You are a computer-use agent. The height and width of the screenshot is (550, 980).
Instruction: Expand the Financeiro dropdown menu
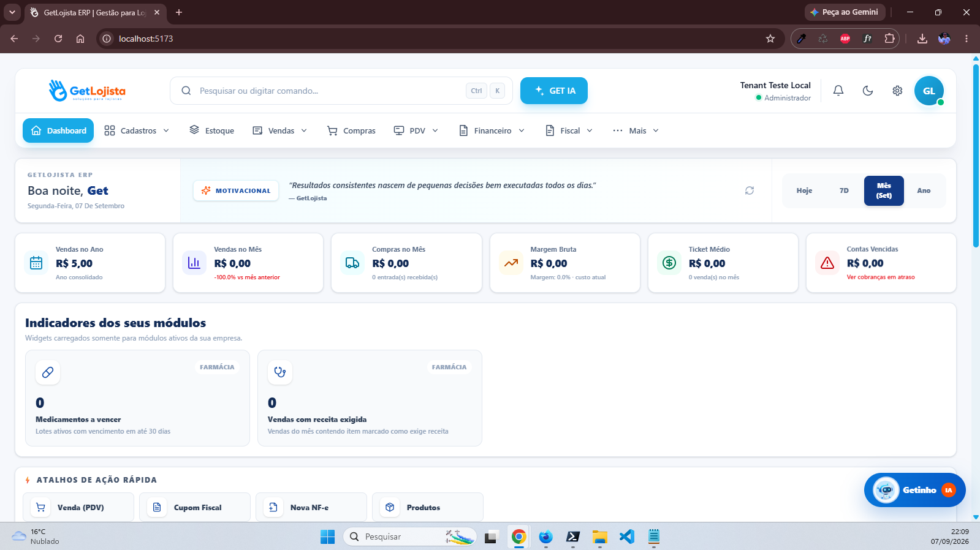492,130
